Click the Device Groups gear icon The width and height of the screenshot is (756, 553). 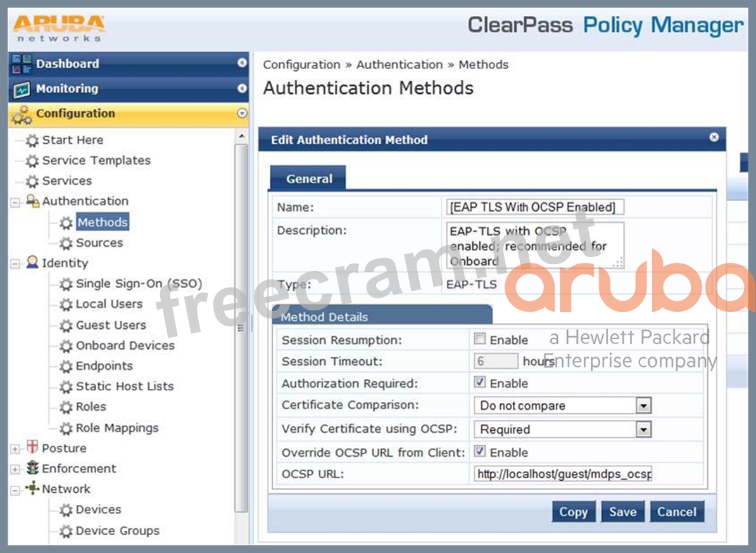[x=66, y=531]
